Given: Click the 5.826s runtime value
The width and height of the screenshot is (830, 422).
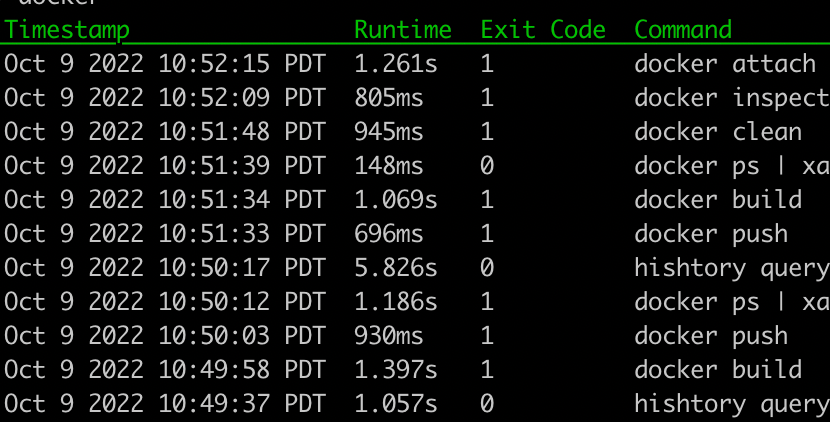Looking at the screenshot, I should [396, 267].
